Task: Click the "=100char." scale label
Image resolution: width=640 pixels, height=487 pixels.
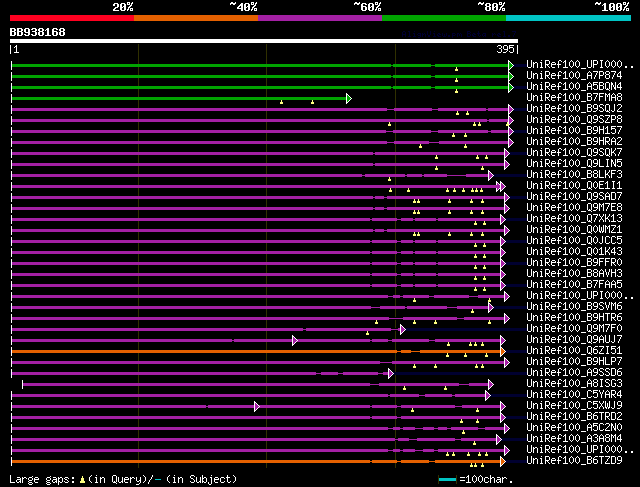Action: (486, 480)
